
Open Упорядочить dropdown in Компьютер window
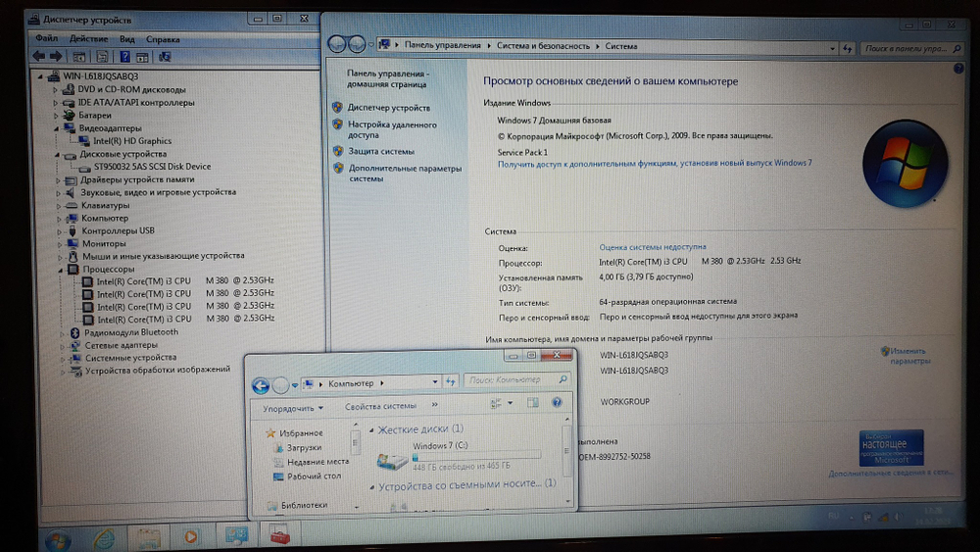click(x=292, y=408)
